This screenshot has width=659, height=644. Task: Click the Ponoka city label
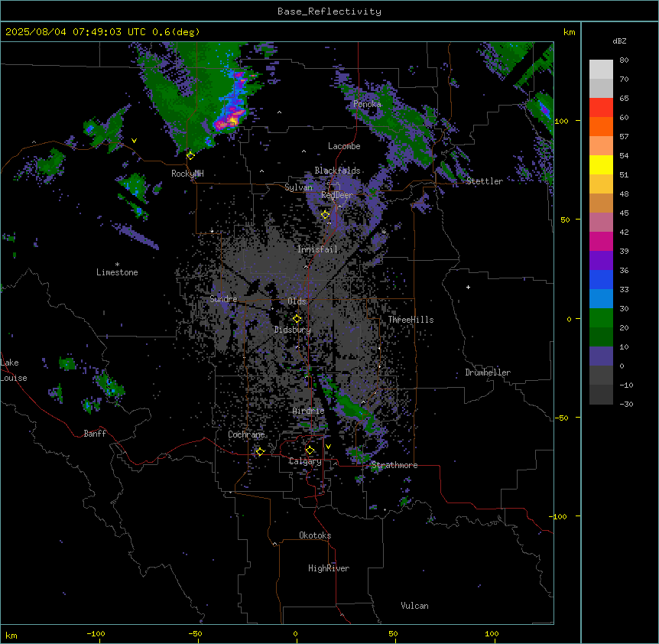[367, 104]
